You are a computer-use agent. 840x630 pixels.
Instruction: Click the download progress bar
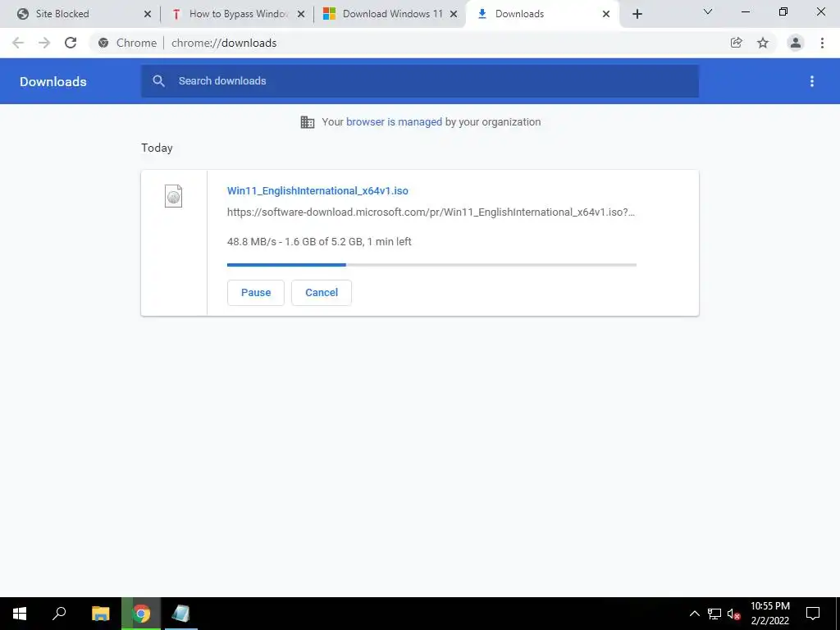(x=431, y=265)
